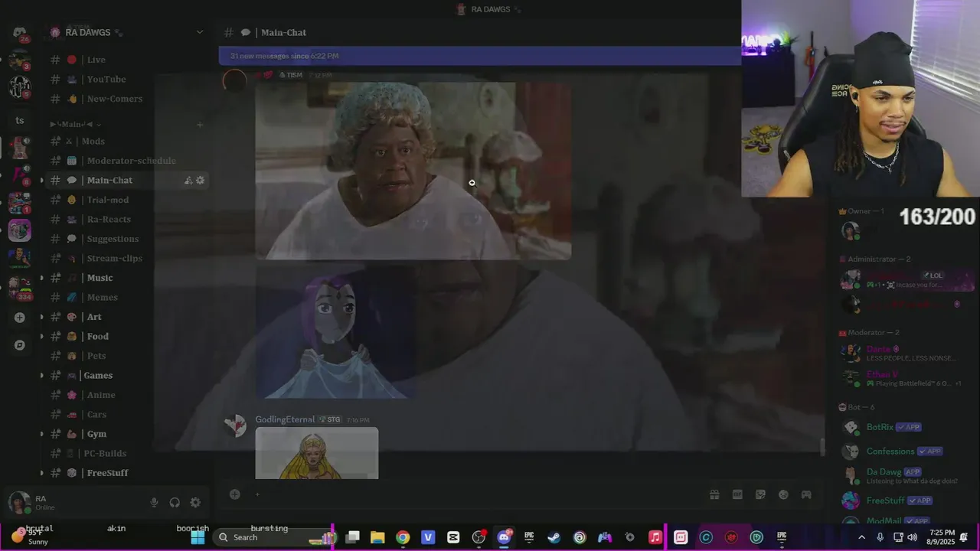Show hidden system tray icons
This screenshot has height=551, width=980.
[861, 537]
